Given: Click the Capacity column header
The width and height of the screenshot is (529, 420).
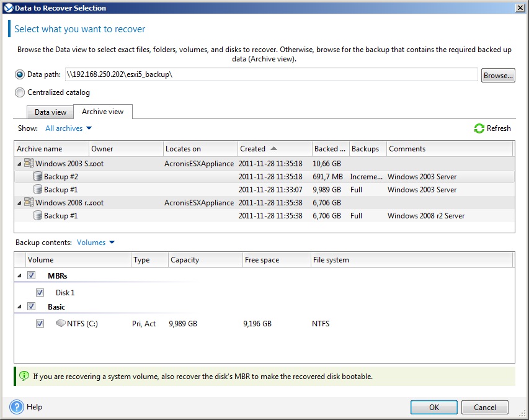Looking at the screenshot, I should pos(205,260).
